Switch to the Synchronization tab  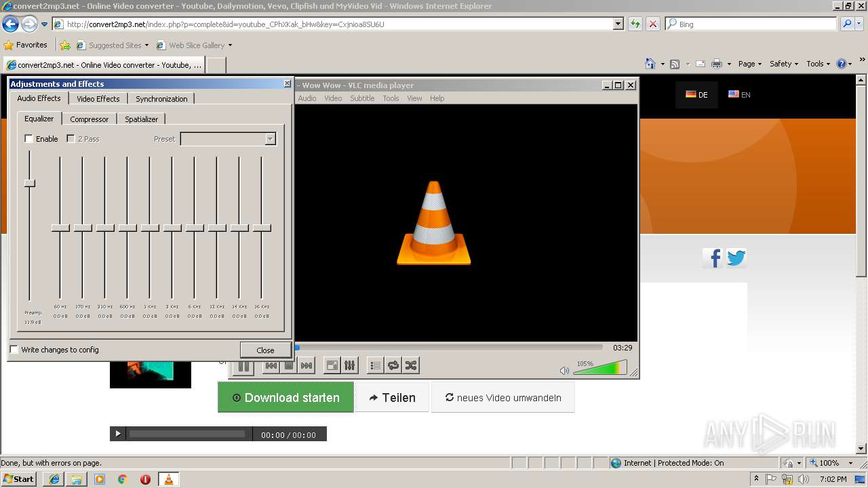coord(161,99)
